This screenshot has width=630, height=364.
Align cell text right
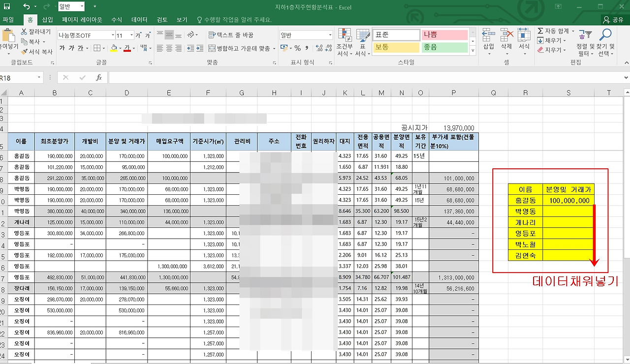(x=179, y=48)
